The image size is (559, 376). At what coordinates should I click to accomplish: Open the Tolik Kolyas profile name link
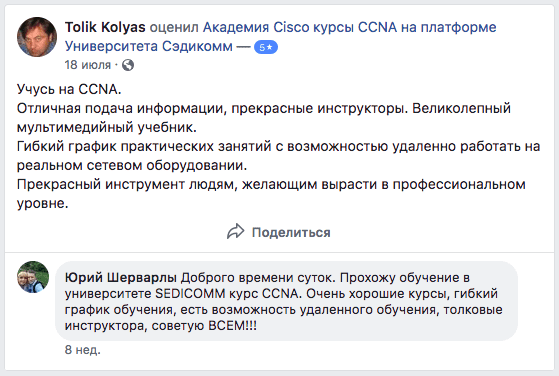click(105, 27)
